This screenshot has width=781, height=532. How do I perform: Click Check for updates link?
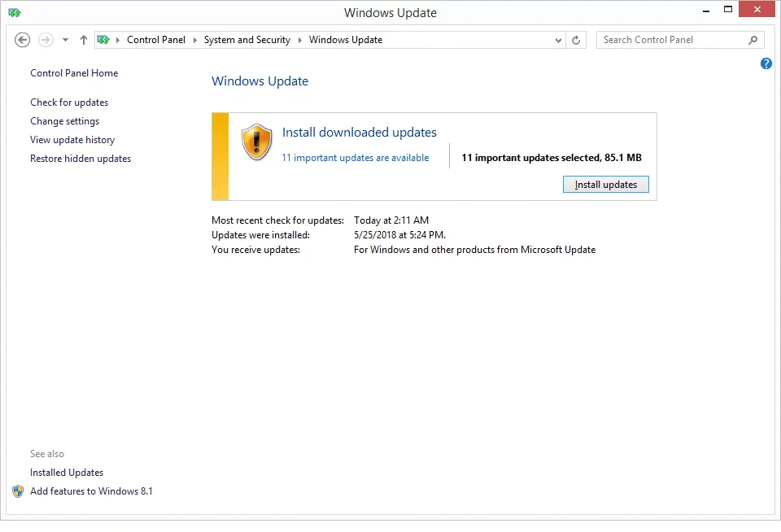pyautogui.click(x=69, y=102)
